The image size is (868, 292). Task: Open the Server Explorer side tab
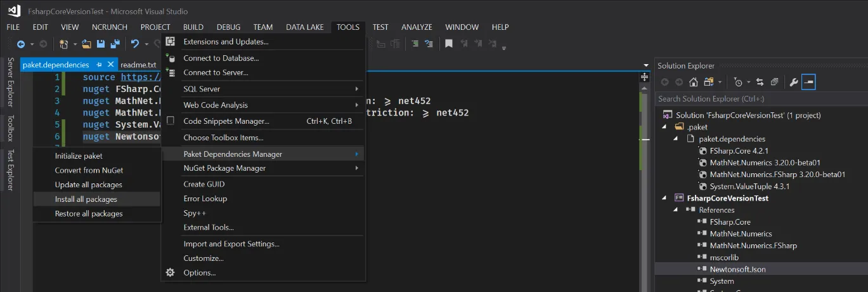10,83
